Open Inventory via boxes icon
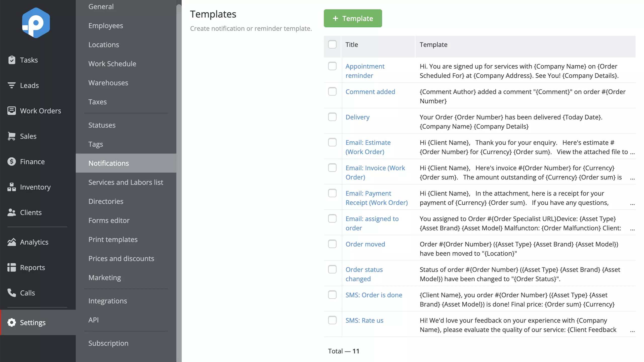 point(12,187)
